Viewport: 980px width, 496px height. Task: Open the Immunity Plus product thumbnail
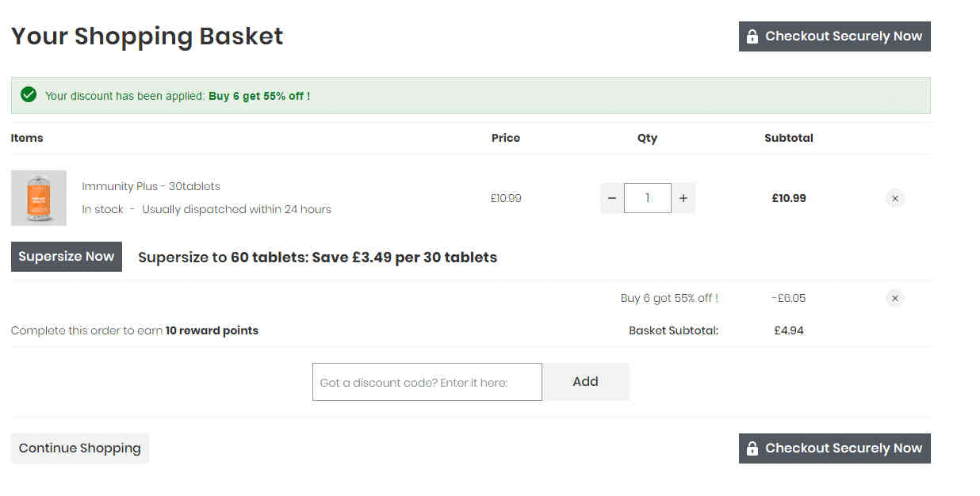click(39, 198)
